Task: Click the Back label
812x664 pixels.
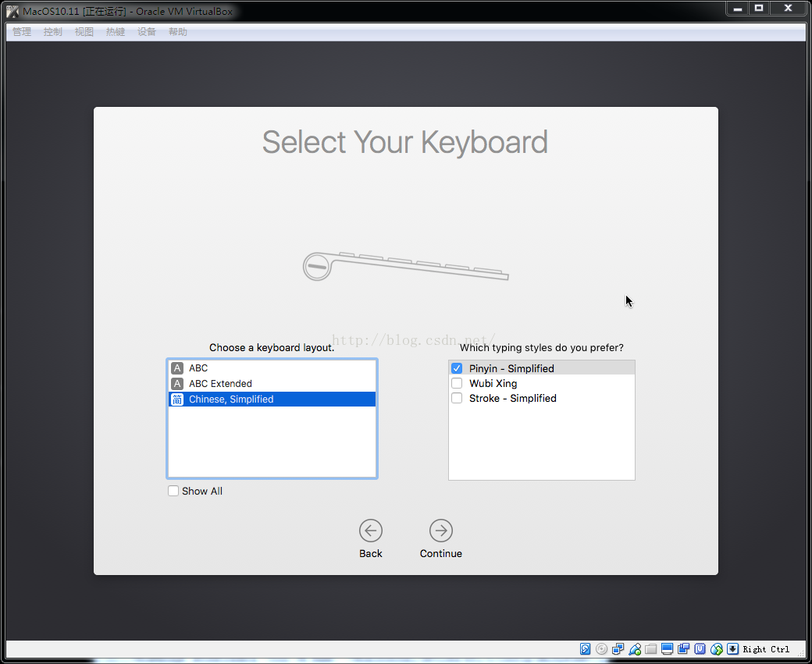Action: [371, 553]
